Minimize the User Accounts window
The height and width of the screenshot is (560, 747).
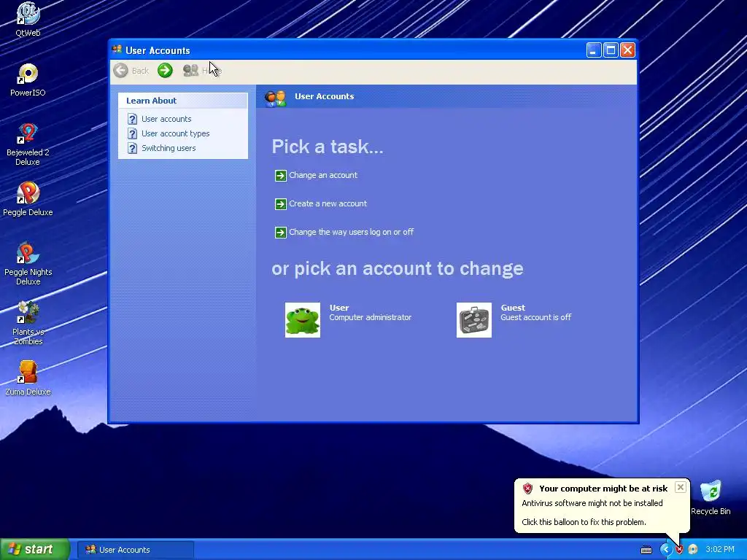point(594,50)
